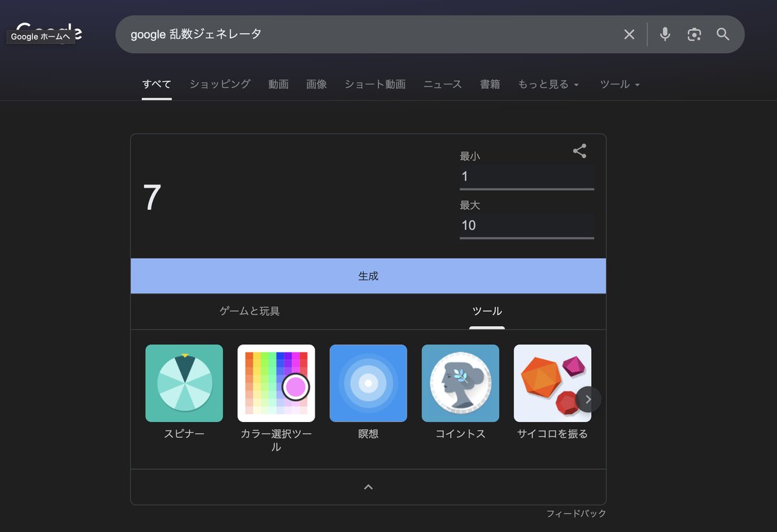The width and height of the screenshot is (777, 532).
Task: Switch to the ゲームと玩具 tab
Action: pos(249,311)
